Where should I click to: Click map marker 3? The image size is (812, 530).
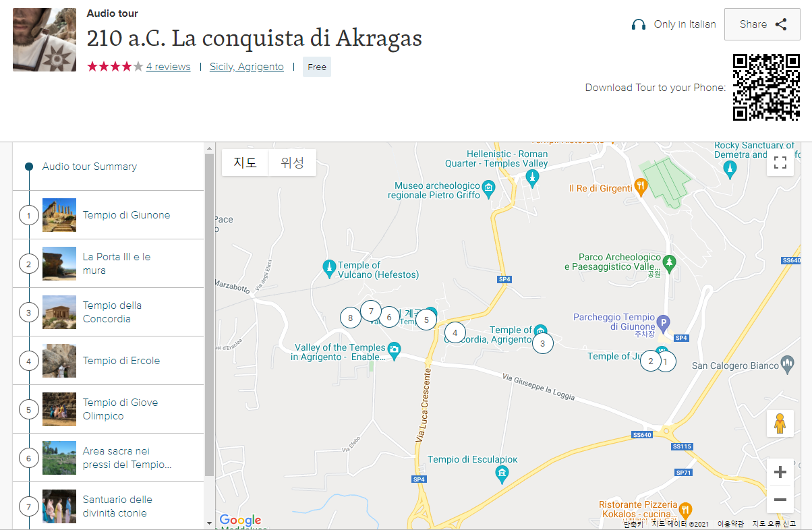click(542, 343)
